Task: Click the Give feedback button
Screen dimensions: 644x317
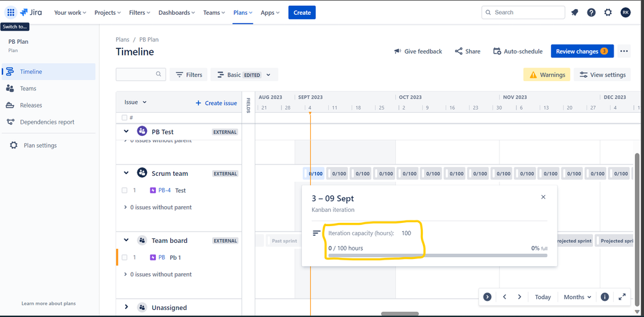Action: click(x=418, y=52)
